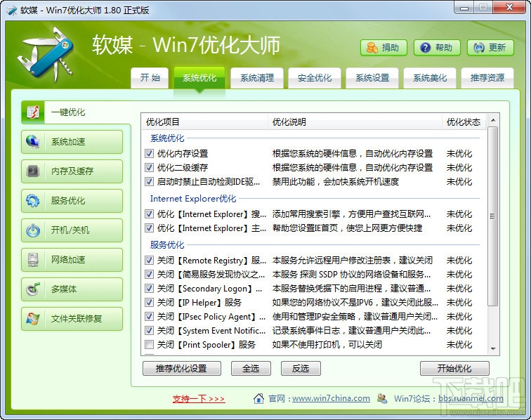Click 优化说明 column header
The image size is (531, 420).
[355, 122]
